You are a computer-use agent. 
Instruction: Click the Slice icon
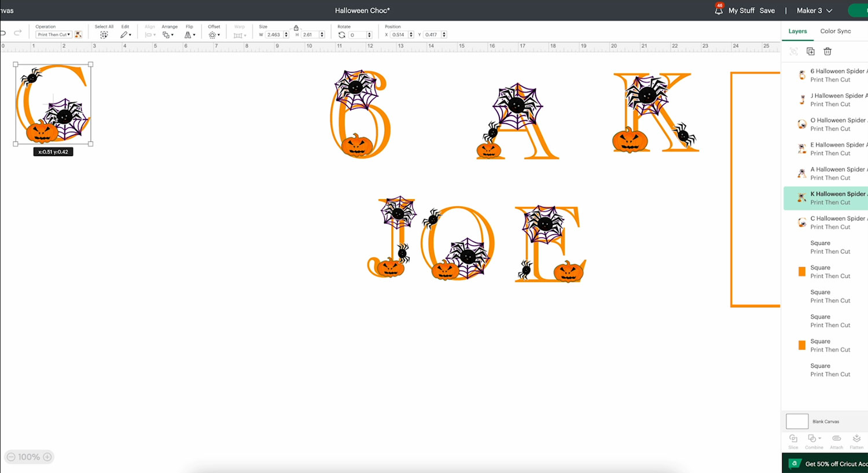point(793,439)
